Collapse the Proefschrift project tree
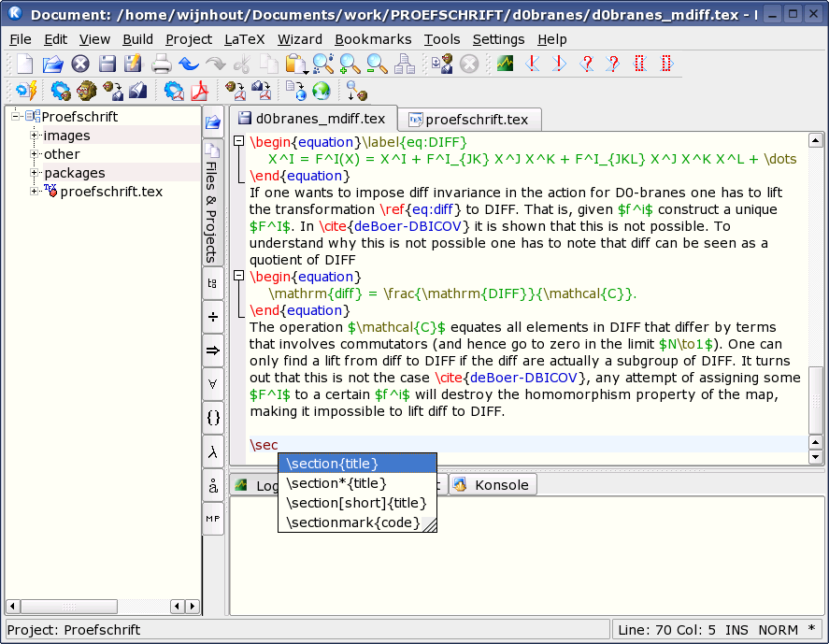The height and width of the screenshot is (644, 829). pyautogui.click(x=16, y=116)
